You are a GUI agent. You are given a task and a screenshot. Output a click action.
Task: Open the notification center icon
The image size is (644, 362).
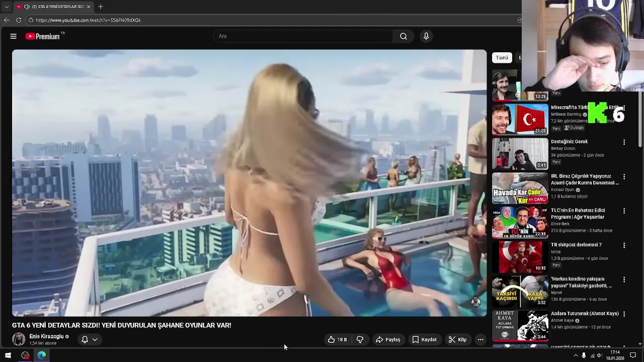(633, 355)
